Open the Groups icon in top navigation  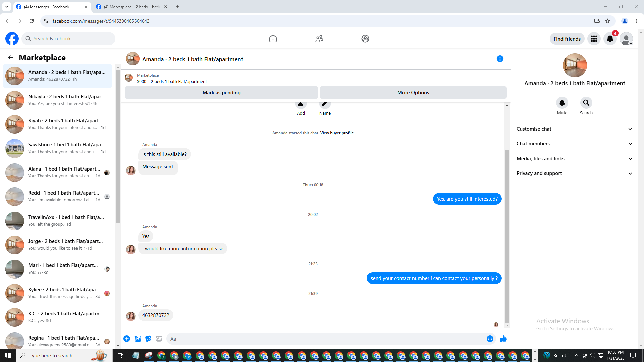click(365, 39)
